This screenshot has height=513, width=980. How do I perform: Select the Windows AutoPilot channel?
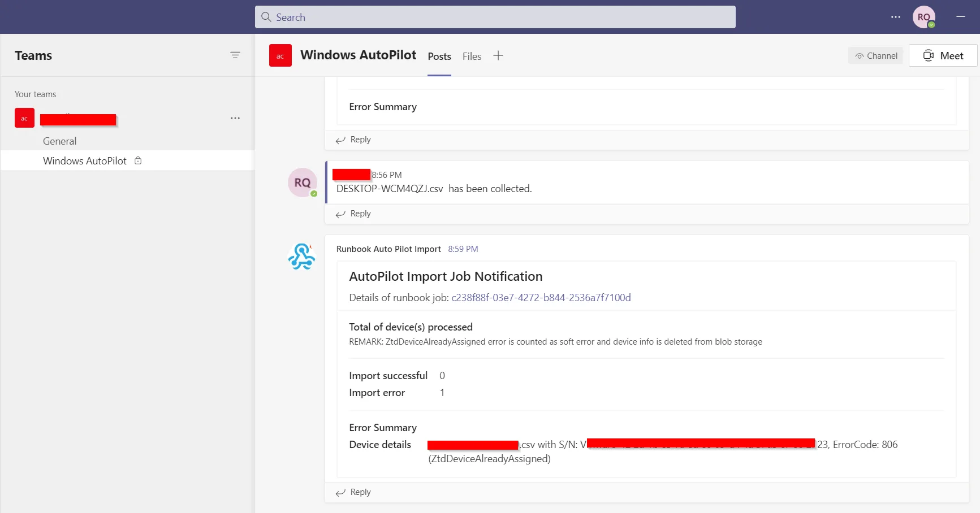point(127,160)
